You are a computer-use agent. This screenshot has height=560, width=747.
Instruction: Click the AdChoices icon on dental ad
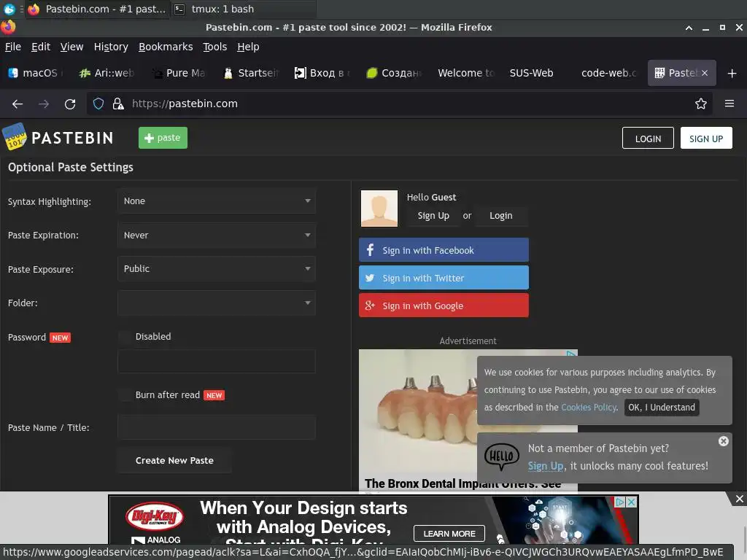pyautogui.click(x=570, y=354)
